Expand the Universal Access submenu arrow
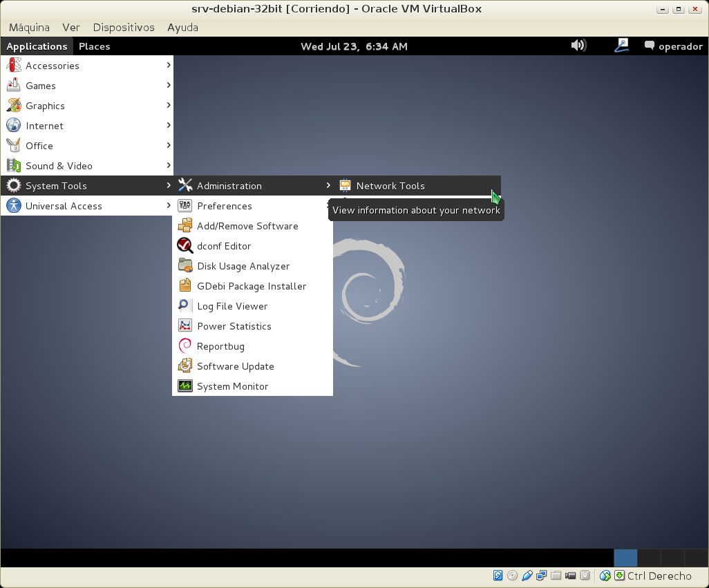Viewport: 709px width, 588px height. [169, 206]
